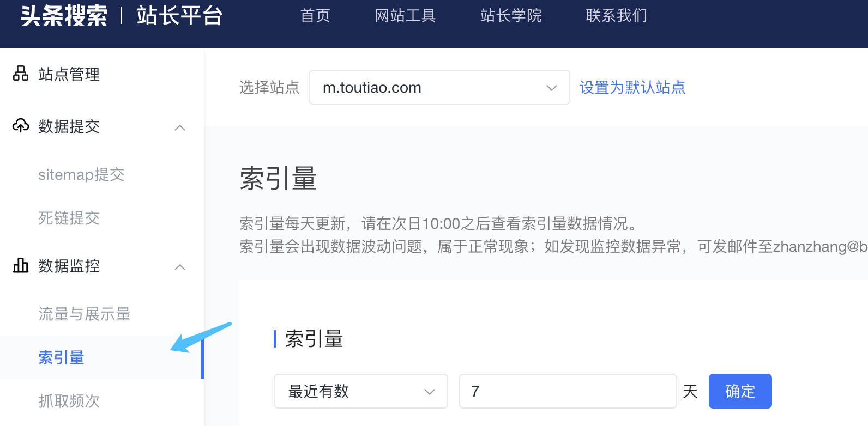Viewport: 868px width, 426px height.
Task: Collapse the 数据提交 section chevron
Action: 180,127
